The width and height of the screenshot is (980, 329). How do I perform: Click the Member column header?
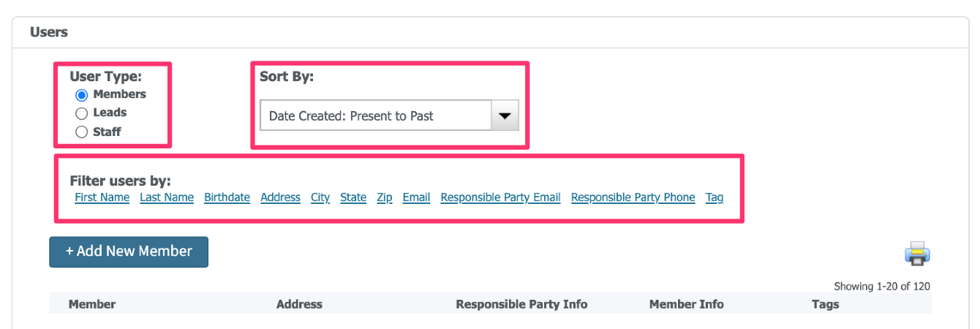[92, 304]
